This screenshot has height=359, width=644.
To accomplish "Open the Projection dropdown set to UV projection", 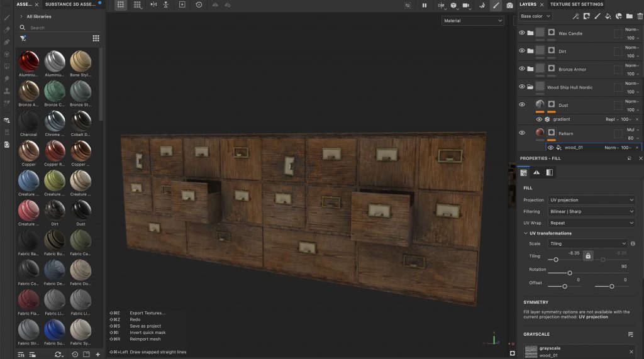I will click(x=591, y=200).
